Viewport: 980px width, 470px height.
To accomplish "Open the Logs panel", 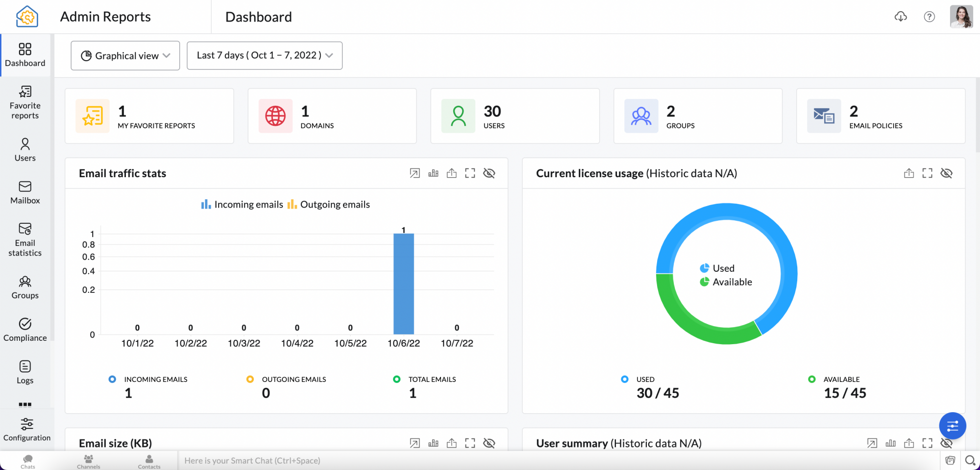I will click(24, 371).
